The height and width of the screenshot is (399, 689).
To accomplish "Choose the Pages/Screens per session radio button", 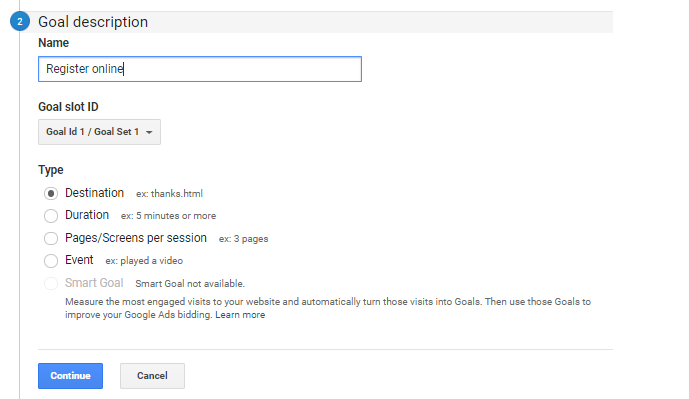I will pos(51,238).
